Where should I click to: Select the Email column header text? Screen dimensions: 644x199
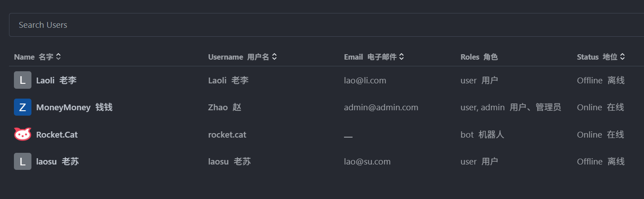tap(370, 57)
